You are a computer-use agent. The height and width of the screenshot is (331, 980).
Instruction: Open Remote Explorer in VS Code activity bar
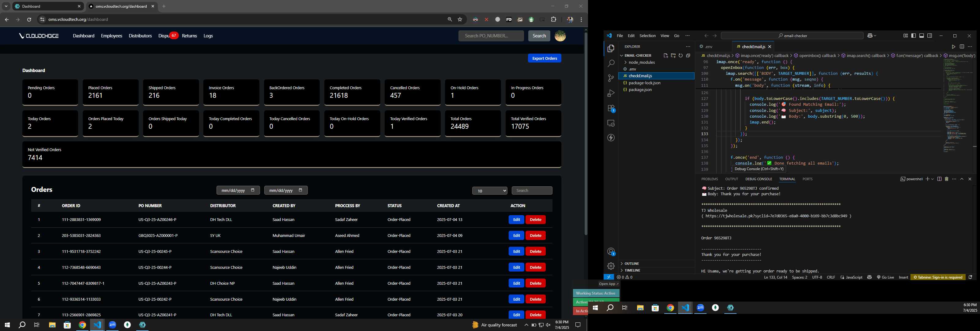pos(611,123)
